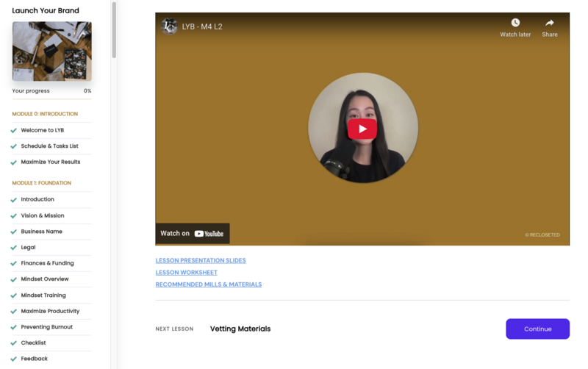Click the checkmark beside Finances & Funding

coord(14,264)
